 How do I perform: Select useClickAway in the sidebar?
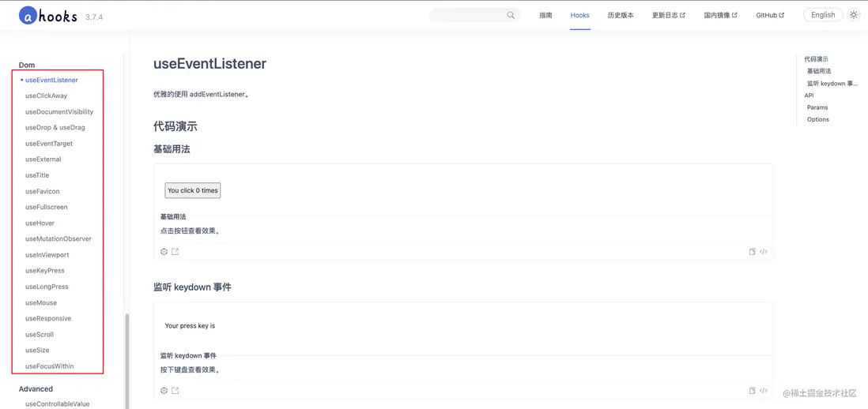[46, 96]
